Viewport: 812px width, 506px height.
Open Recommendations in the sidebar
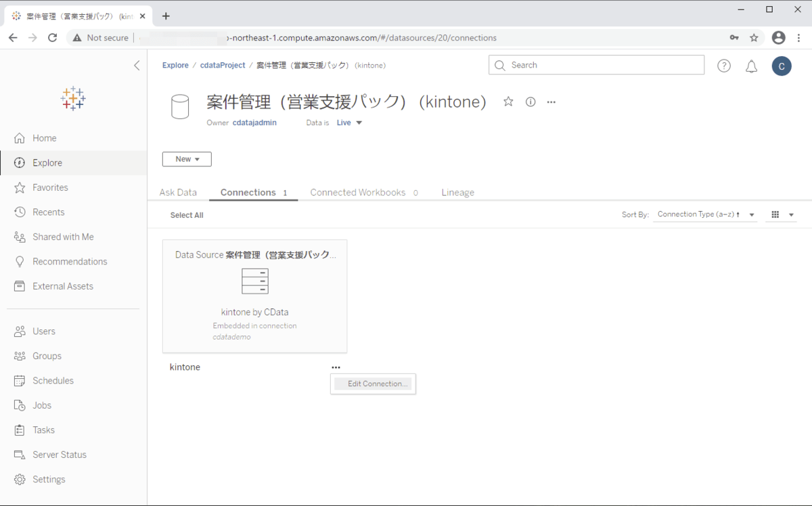(x=73, y=262)
